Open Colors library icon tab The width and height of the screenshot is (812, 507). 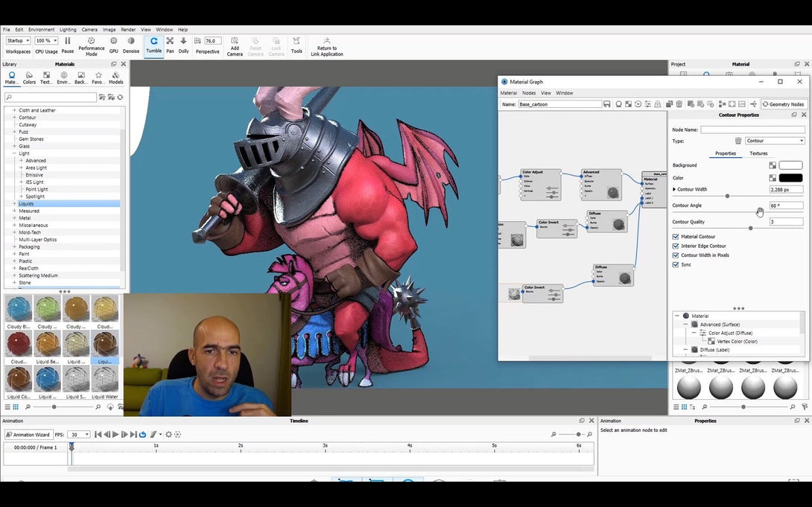[29, 77]
